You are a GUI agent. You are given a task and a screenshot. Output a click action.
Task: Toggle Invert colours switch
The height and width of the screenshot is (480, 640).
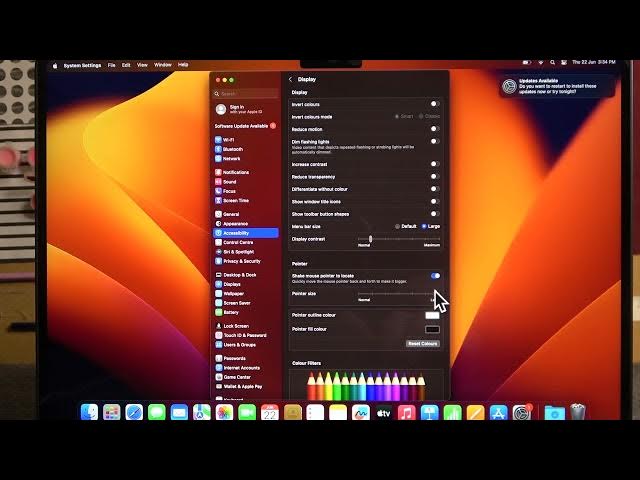(435, 104)
